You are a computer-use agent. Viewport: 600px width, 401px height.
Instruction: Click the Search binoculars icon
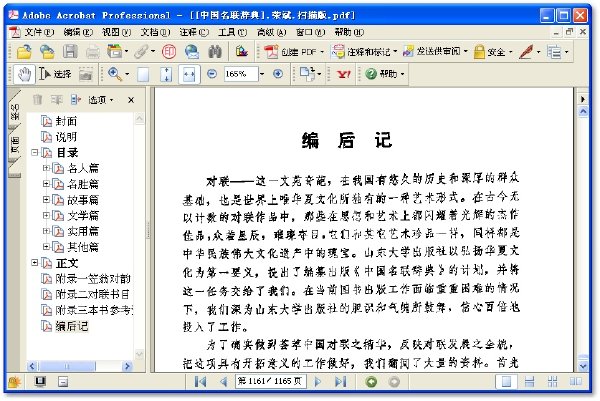[215, 51]
